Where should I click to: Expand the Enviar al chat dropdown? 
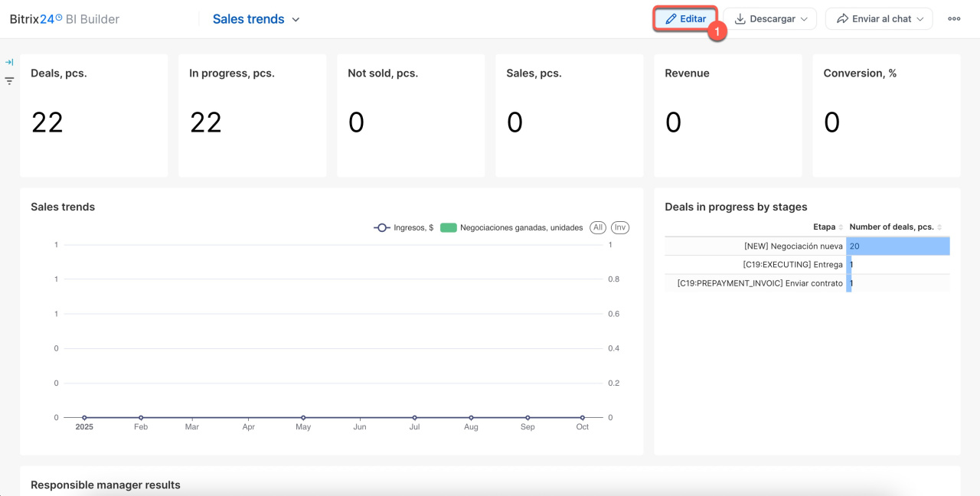(x=920, y=19)
